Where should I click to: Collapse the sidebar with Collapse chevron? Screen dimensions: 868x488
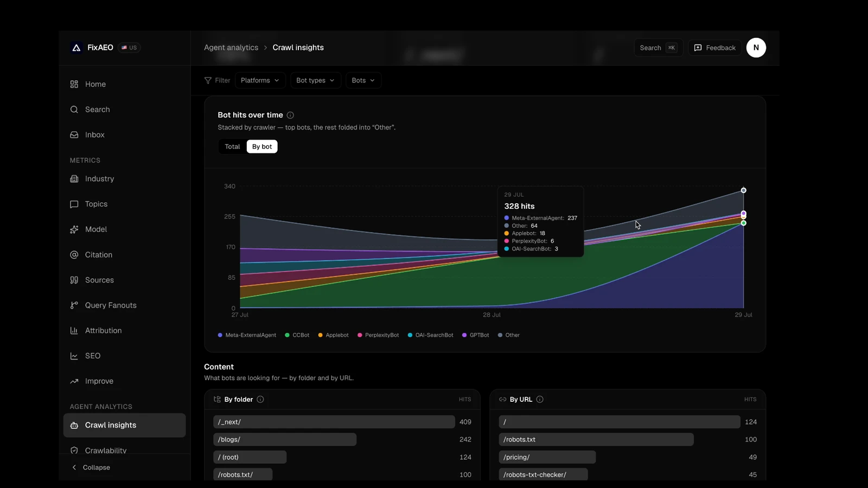coord(90,467)
